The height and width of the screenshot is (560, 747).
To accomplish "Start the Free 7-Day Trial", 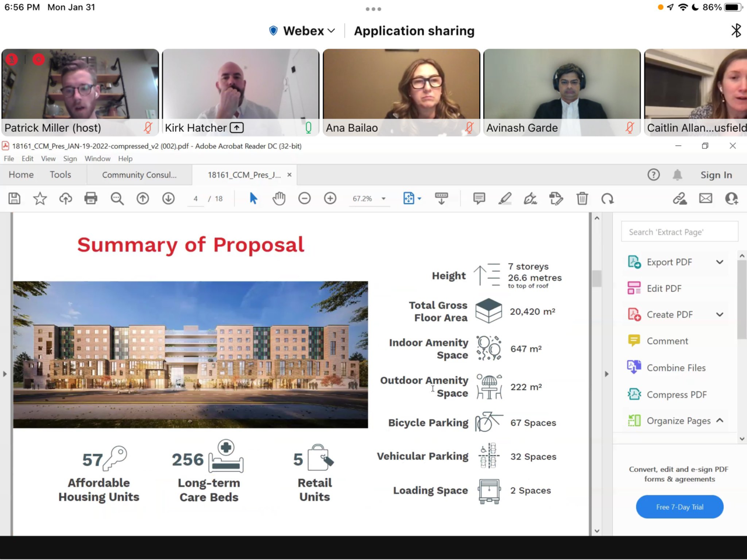I will click(x=680, y=507).
